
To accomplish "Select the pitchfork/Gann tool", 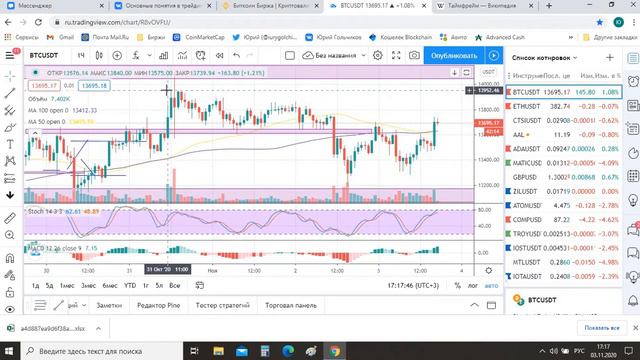I will 10,110.
